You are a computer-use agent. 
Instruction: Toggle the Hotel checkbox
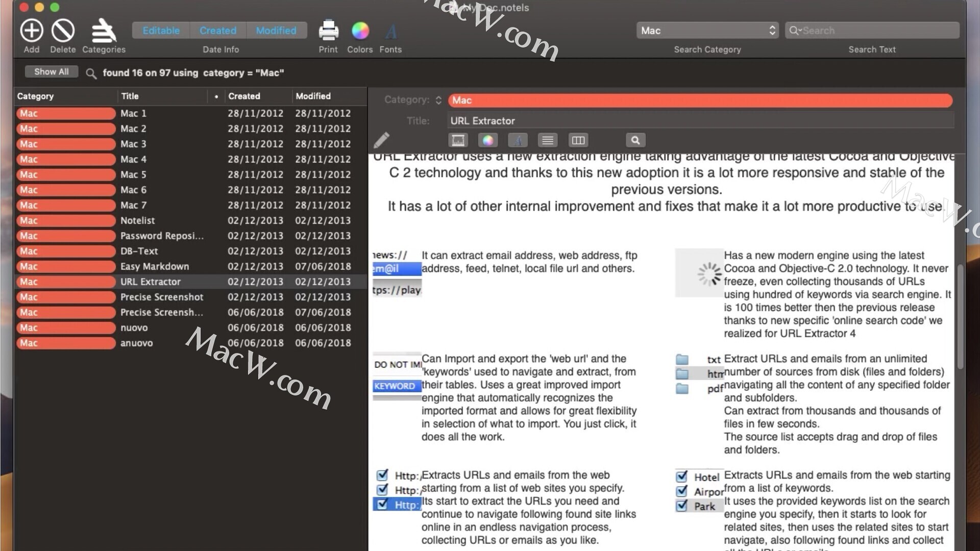682,477
